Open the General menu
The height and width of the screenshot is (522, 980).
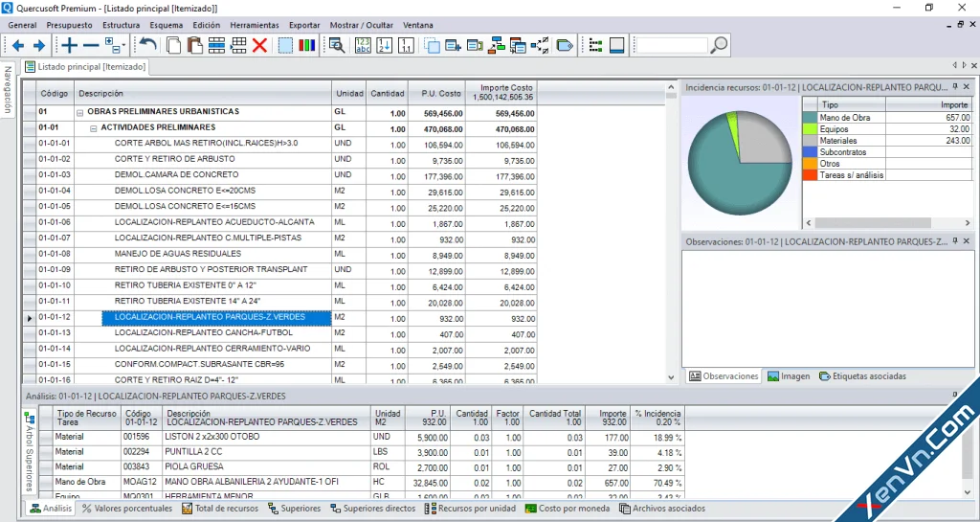(x=23, y=25)
